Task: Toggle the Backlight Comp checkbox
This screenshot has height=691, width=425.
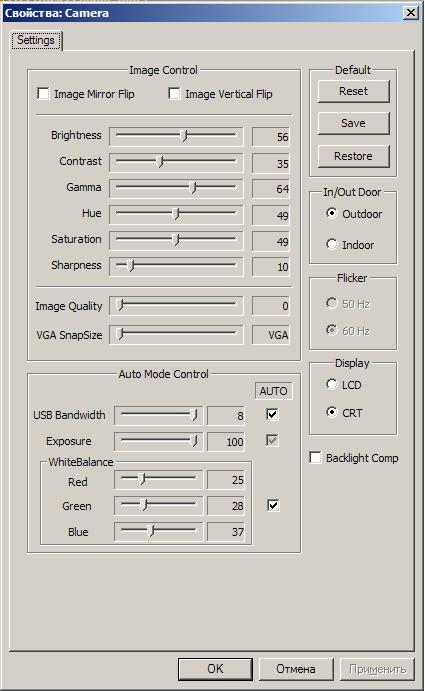Action: pyautogui.click(x=315, y=458)
